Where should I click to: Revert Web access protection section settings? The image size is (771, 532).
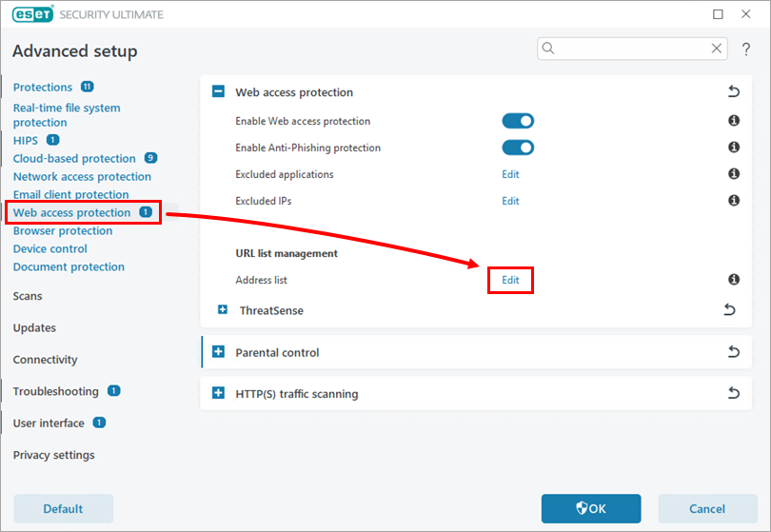coord(733,92)
